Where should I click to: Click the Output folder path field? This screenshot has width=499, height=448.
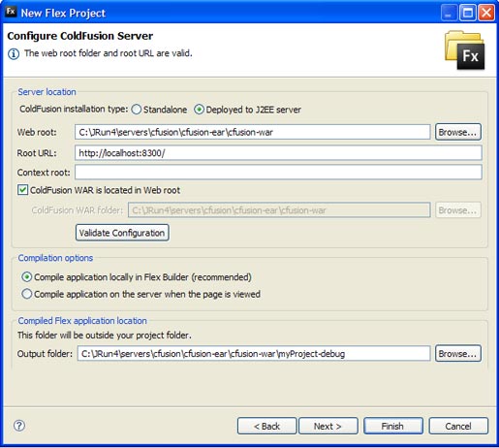(x=254, y=353)
